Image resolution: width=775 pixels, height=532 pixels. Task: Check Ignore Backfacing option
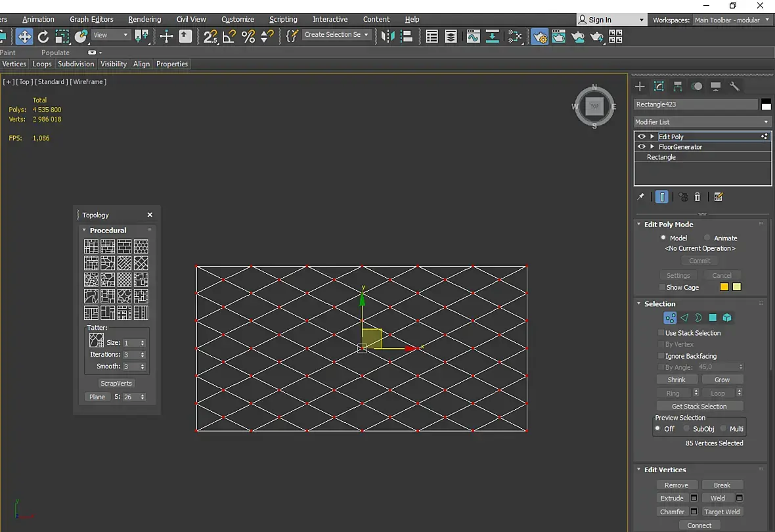point(661,356)
